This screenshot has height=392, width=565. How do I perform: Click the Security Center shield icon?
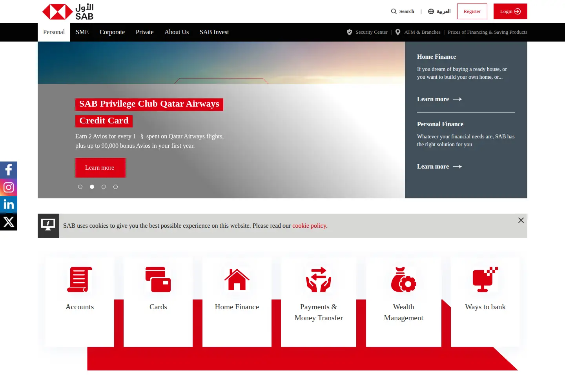350,32
